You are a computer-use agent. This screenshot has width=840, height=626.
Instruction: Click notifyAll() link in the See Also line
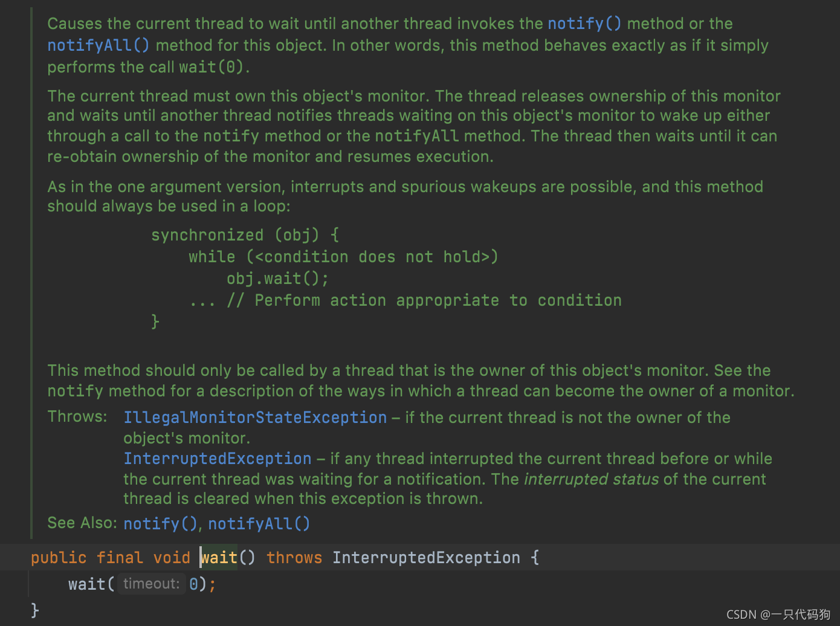(x=259, y=523)
